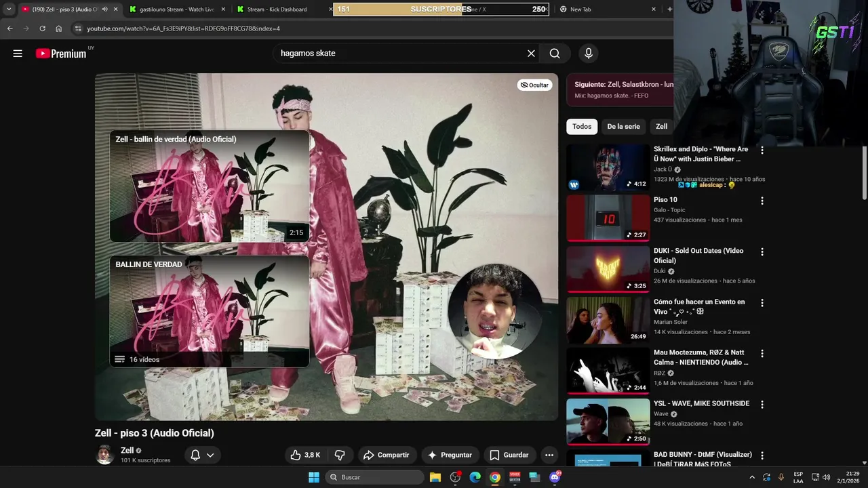
Task: Open options menu for Piso 10 video
Action: [x=762, y=201]
